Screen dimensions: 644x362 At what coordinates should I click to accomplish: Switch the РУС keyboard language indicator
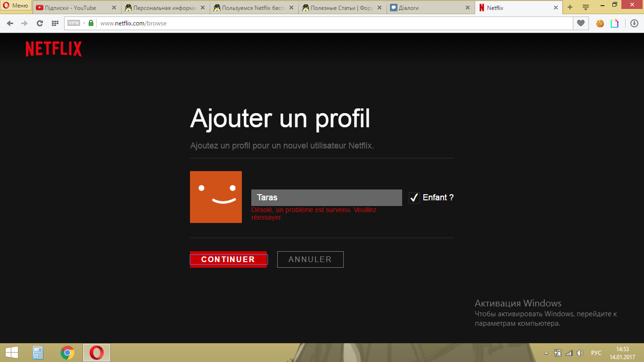tap(596, 353)
